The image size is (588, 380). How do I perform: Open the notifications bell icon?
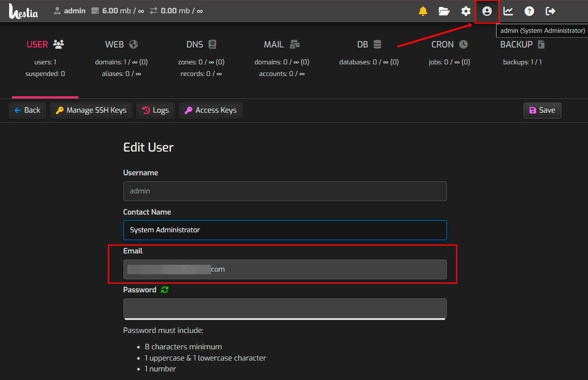(423, 11)
